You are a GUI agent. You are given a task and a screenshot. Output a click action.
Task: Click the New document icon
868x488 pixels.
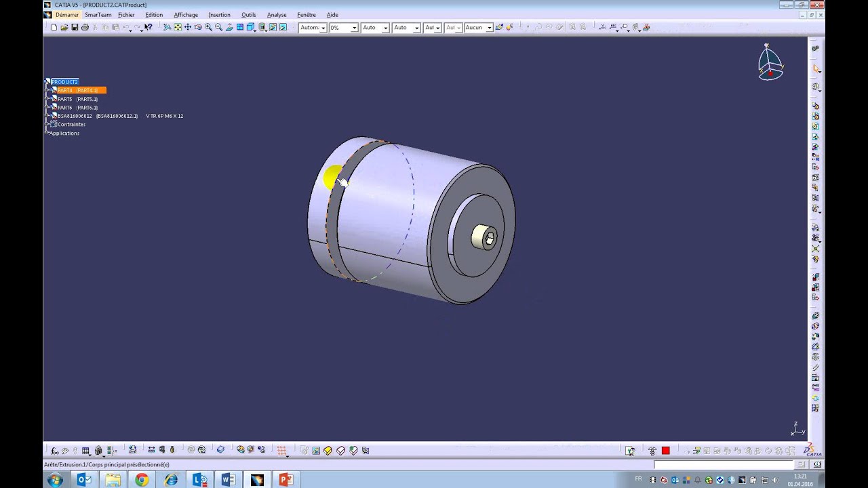pos(54,27)
